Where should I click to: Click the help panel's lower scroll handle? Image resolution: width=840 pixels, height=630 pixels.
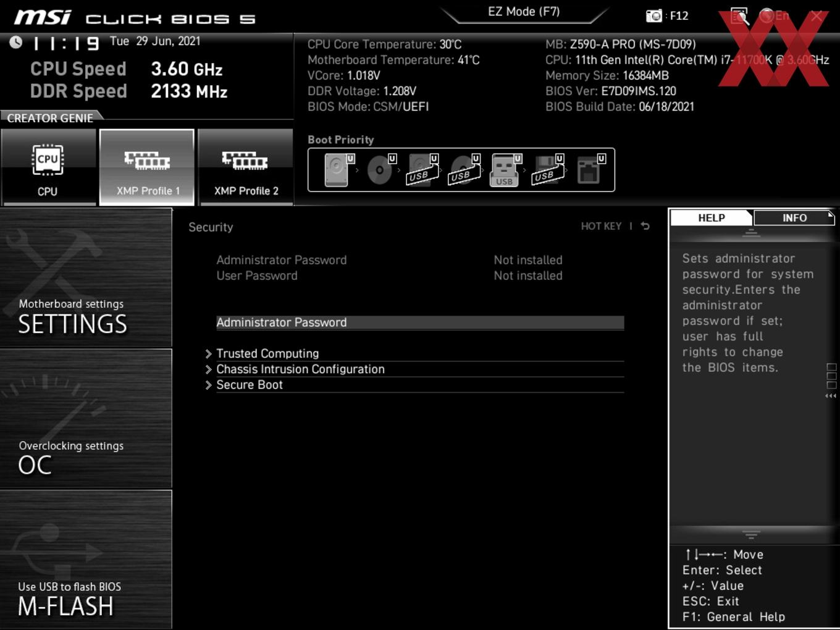click(751, 534)
